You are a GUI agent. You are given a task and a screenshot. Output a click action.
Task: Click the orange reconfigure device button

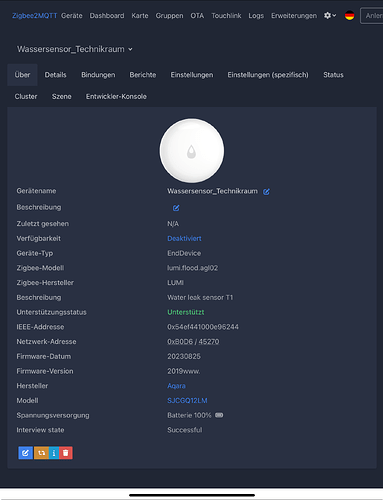pyautogui.click(x=41, y=453)
